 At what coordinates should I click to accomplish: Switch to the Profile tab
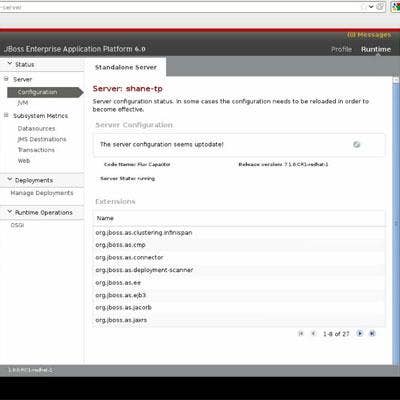pyautogui.click(x=341, y=49)
